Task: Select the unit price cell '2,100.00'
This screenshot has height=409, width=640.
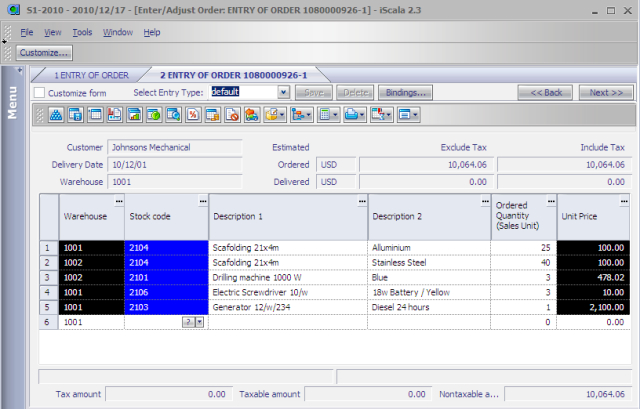Action: coord(593,307)
